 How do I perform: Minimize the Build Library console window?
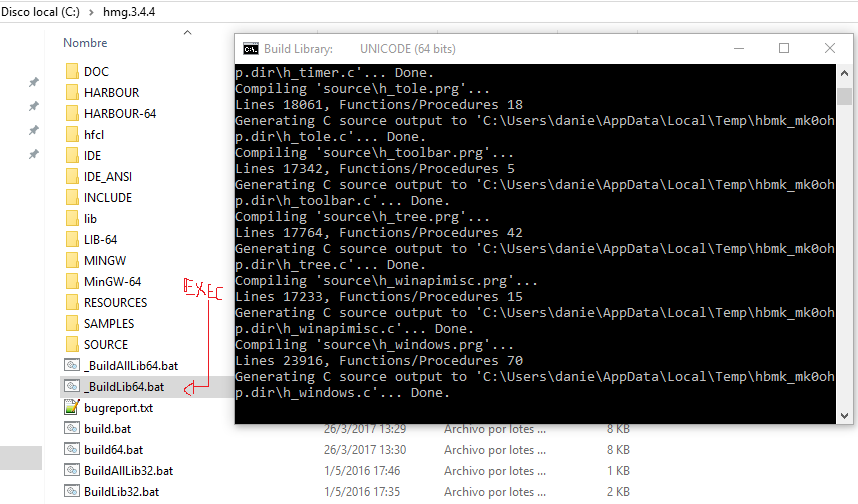[739, 48]
